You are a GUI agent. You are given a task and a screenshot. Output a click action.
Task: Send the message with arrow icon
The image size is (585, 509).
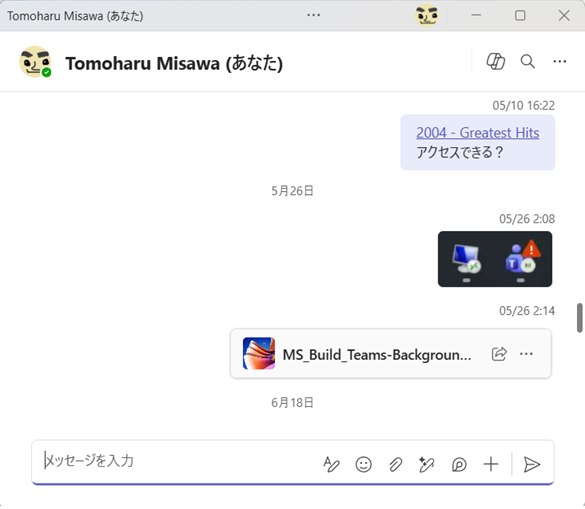tap(532, 464)
